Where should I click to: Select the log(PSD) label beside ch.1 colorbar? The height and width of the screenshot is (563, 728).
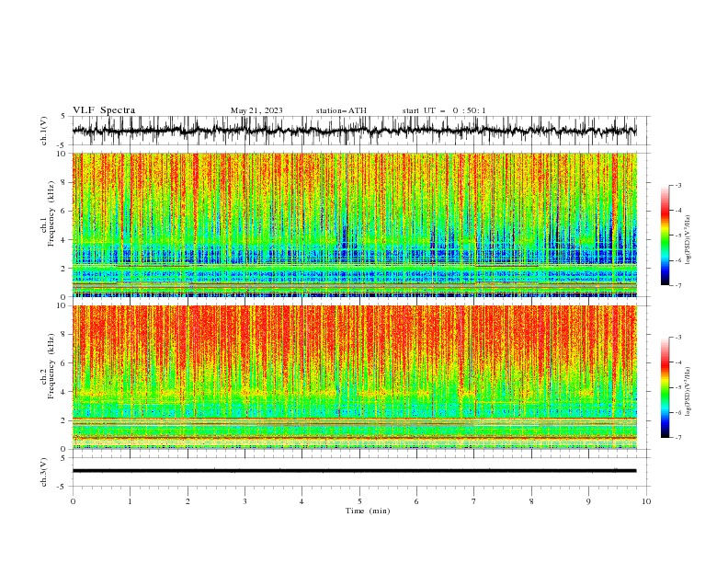tap(688, 240)
